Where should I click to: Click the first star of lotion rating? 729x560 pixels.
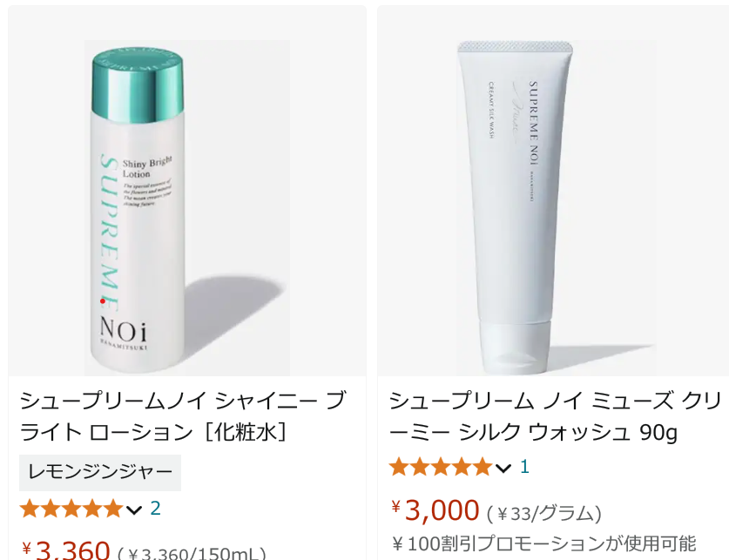tap(30, 509)
